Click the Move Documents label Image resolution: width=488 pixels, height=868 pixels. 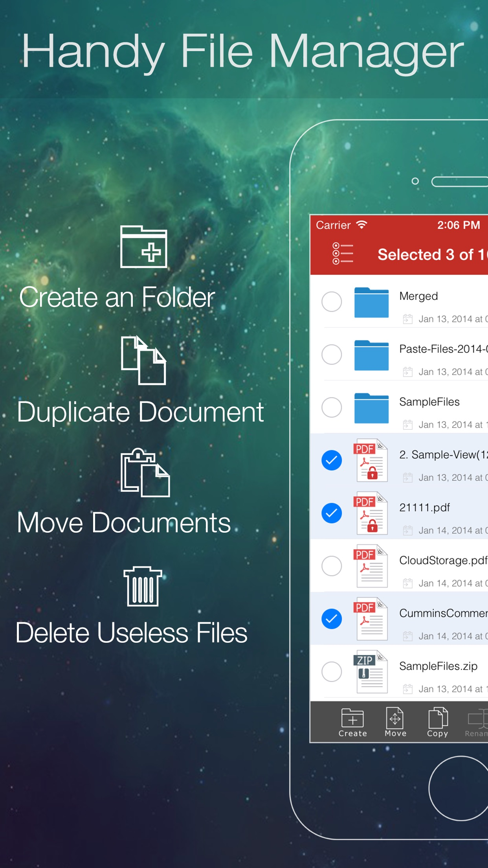(124, 523)
